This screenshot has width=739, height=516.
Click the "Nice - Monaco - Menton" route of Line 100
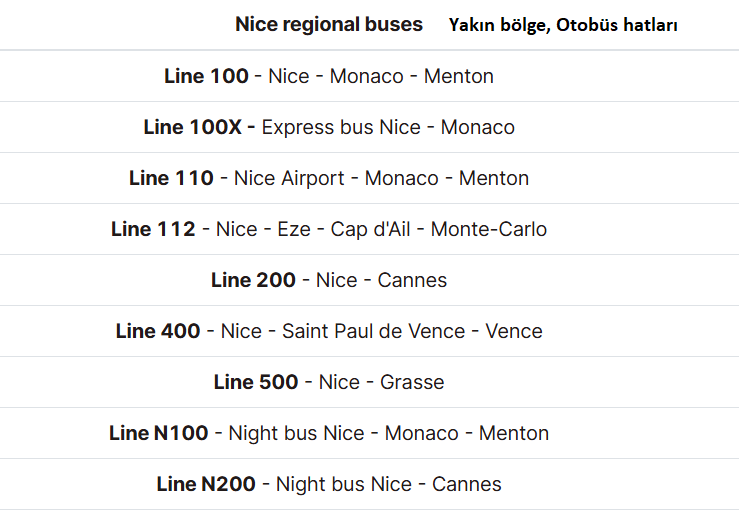[381, 76]
